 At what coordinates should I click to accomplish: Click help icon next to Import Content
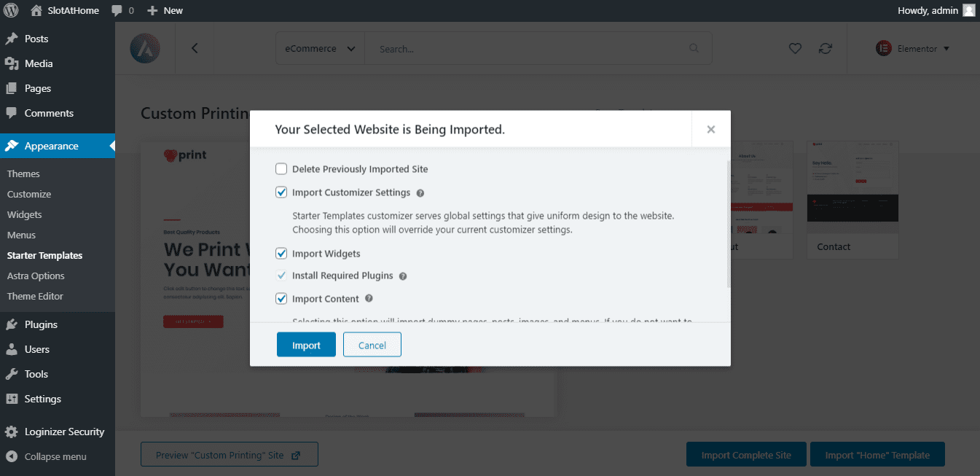(x=369, y=298)
